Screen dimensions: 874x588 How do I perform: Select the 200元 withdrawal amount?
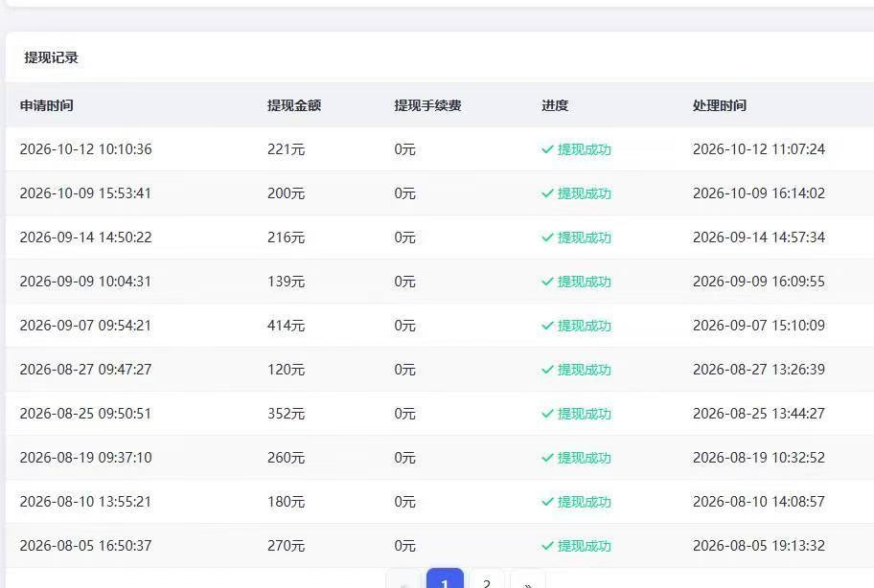tap(286, 193)
